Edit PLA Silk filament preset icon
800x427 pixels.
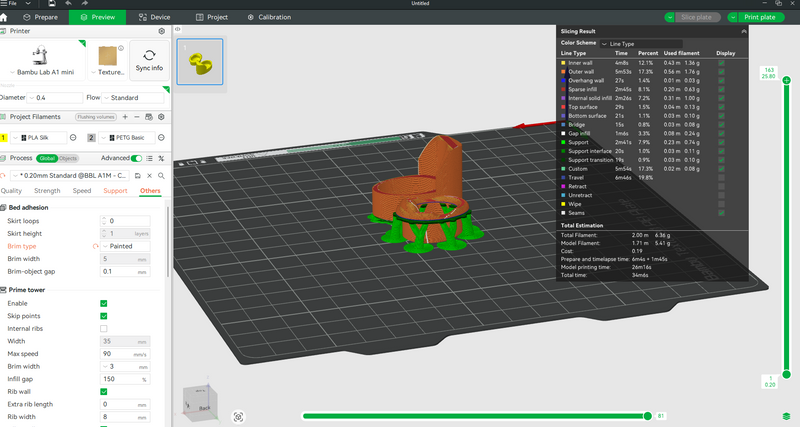click(73, 138)
